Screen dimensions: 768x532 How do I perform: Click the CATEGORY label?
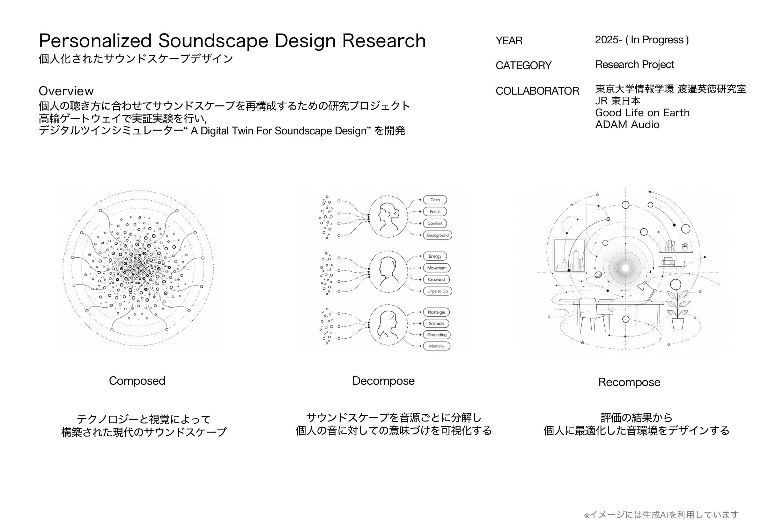click(524, 65)
